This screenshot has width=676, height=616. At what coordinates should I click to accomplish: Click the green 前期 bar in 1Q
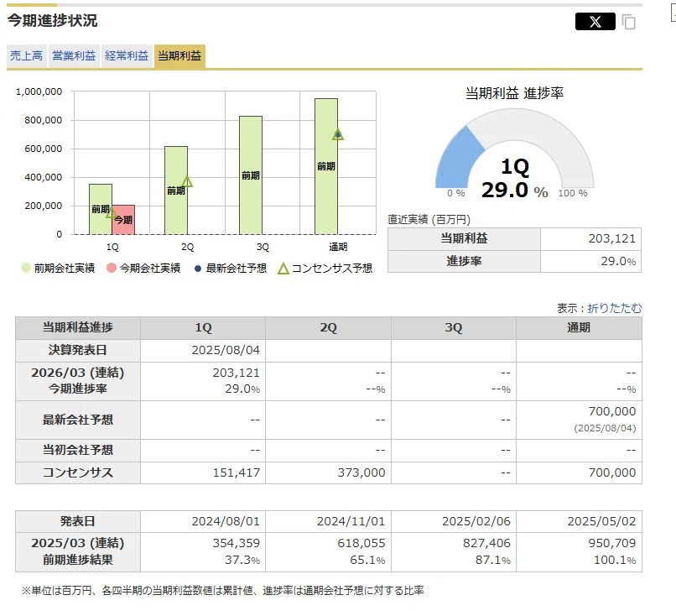click(x=101, y=209)
